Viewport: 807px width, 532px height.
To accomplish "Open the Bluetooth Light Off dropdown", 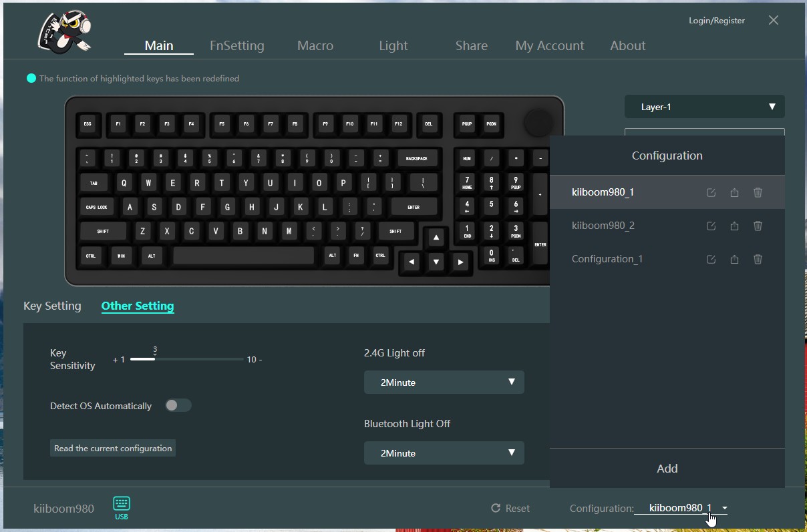I will point(444,453).
